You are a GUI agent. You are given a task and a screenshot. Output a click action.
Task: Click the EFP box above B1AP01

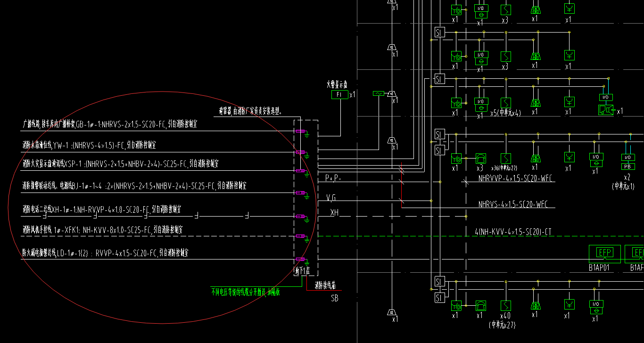pos(605,252)
